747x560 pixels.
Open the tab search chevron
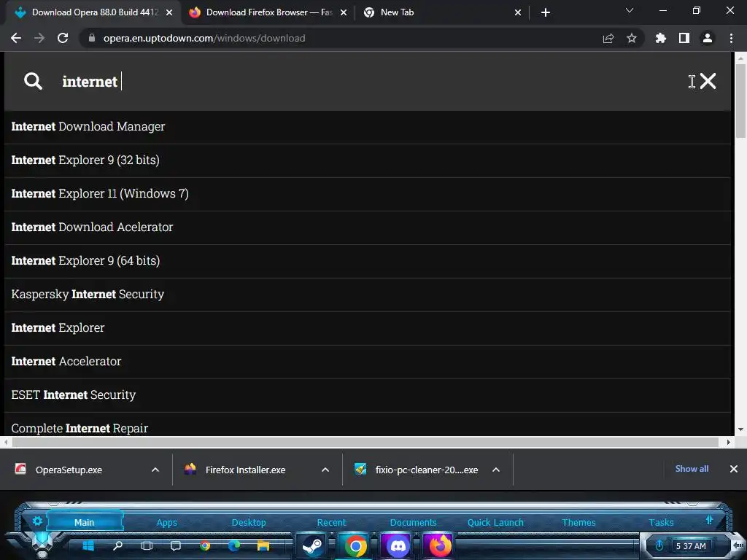[630, 10]
